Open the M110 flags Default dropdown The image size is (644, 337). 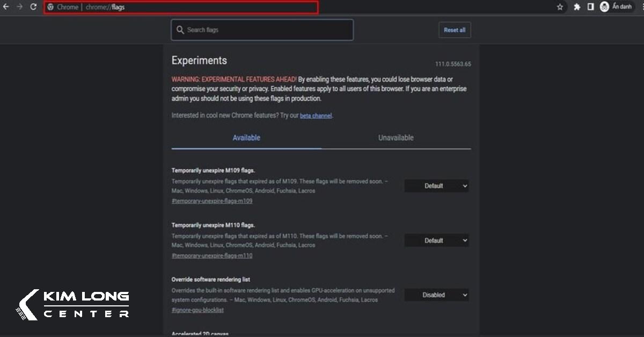pyautogui.click(x=436, y=241)
